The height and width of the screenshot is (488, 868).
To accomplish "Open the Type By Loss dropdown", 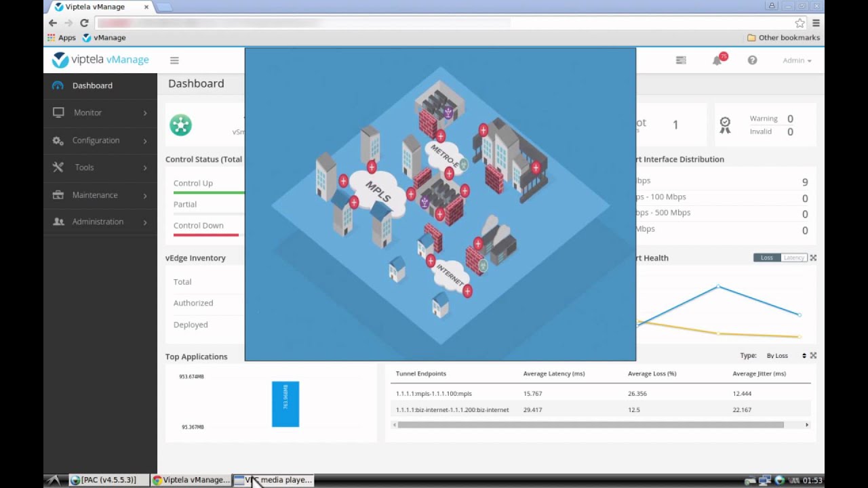I will point(786,356).
